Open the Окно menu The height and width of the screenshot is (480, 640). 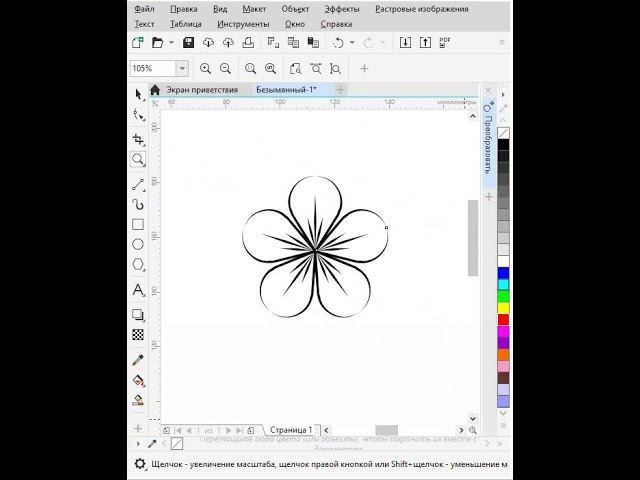click(x=295, y=24)
